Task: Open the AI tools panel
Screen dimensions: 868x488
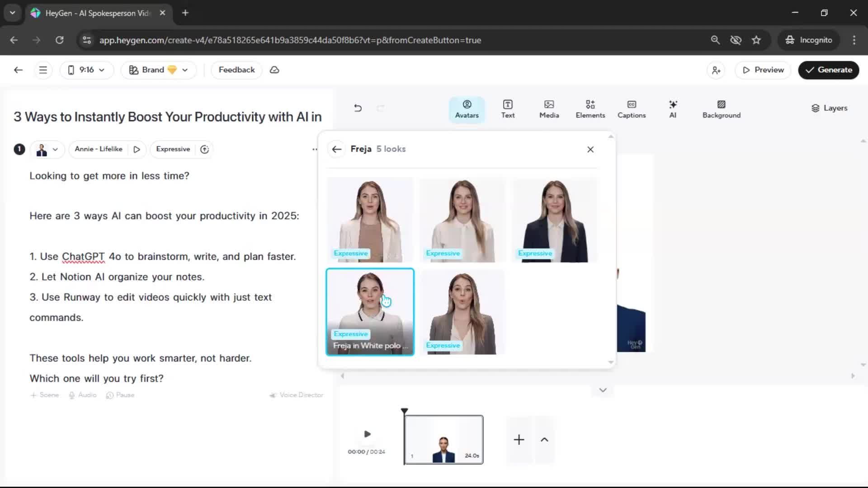Action: tap(673, 109)
